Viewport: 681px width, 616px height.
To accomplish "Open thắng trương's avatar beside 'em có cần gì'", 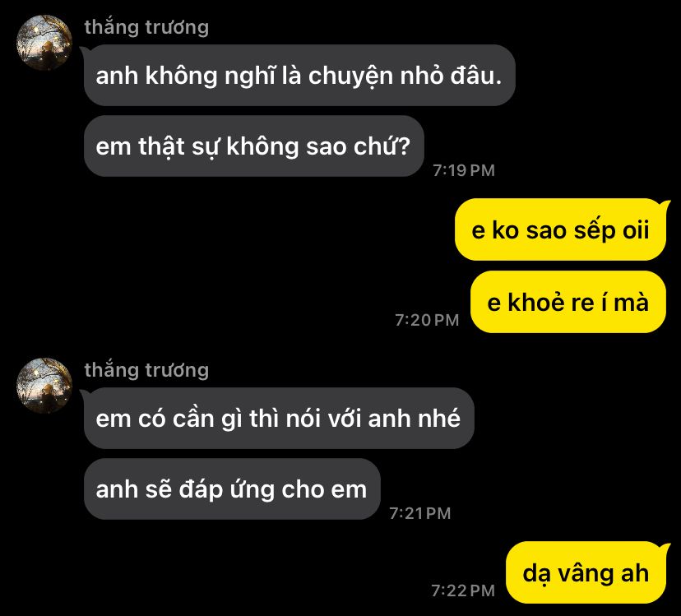I will click(x=44, y=386).
